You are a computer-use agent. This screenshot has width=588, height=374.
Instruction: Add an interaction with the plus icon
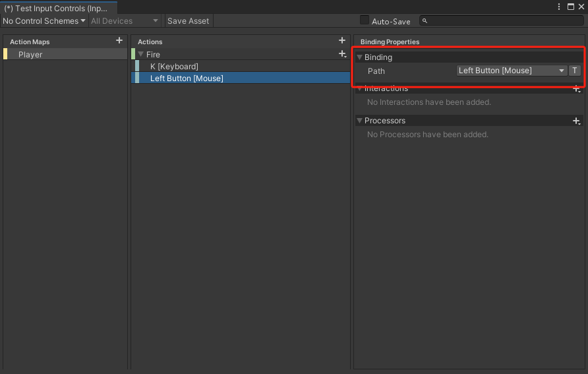pyautogui.click(x=576, y=89)
